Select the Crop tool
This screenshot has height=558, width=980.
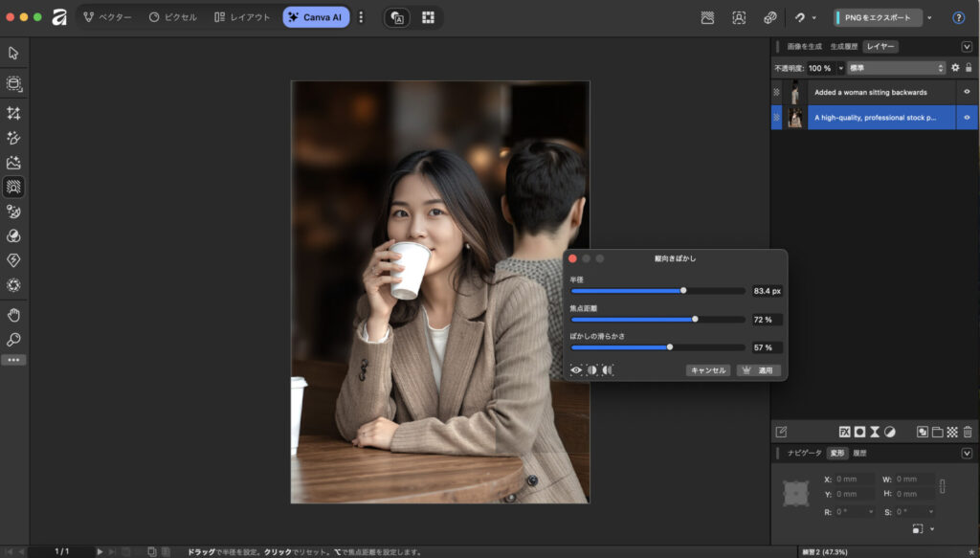(x=13, y=113)
